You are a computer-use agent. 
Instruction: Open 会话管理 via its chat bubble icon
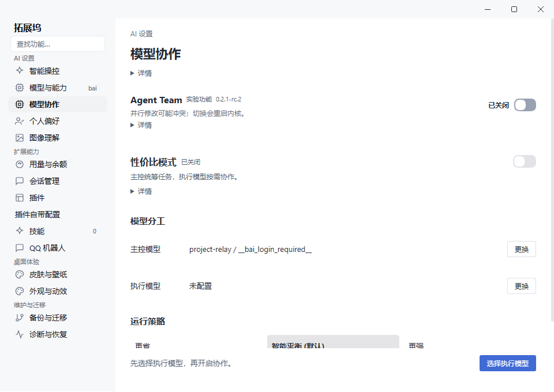click(20, 181)
